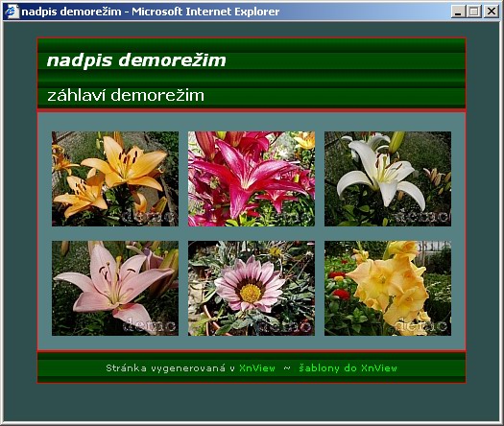Close the nadpis demorežim browser window
The image size is (504, 426).
[x=492, y=12]
